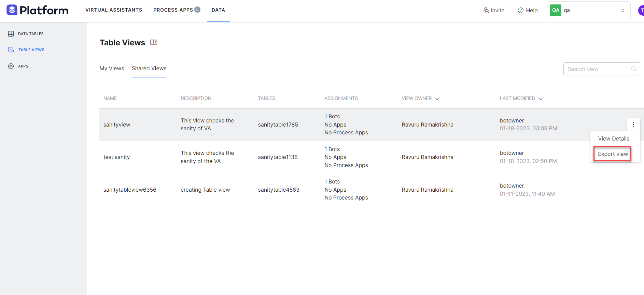Go to the Virtual Assistants section
This screenshot has width=644, height=295.
(x=114, y=10)
